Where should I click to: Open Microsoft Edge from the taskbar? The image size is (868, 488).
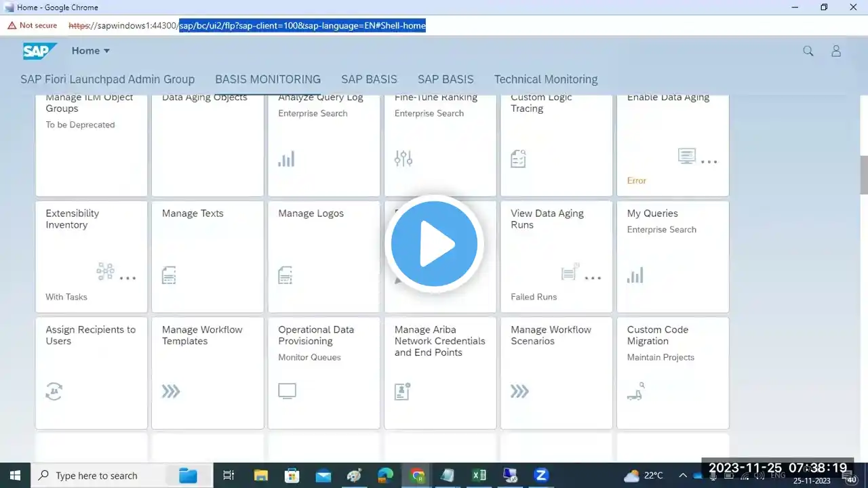pyautogui.click(x=385, y=476)
